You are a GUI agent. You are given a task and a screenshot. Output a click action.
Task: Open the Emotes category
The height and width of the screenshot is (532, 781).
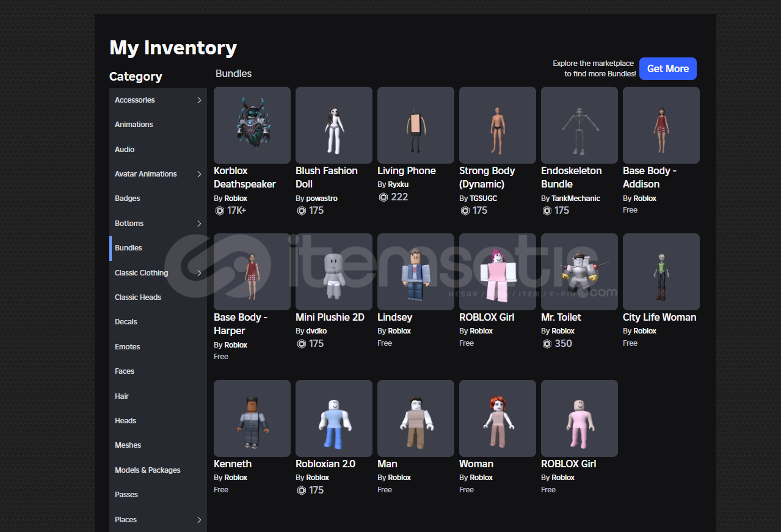tap(158, 347)
